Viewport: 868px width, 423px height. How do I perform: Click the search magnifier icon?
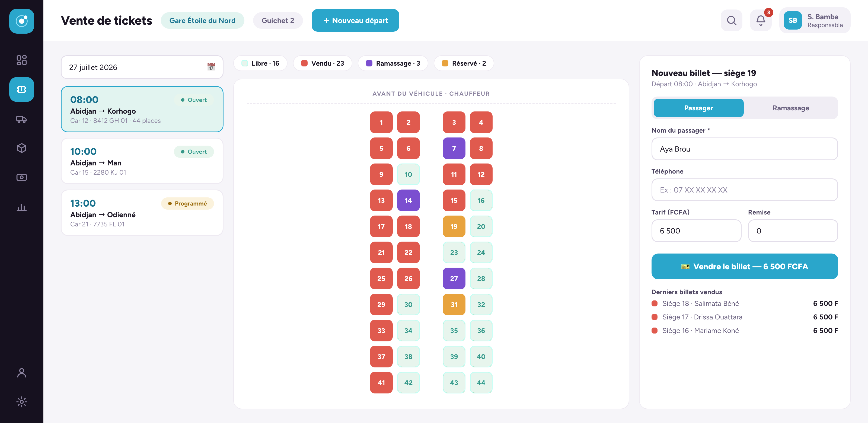[732, 21]
